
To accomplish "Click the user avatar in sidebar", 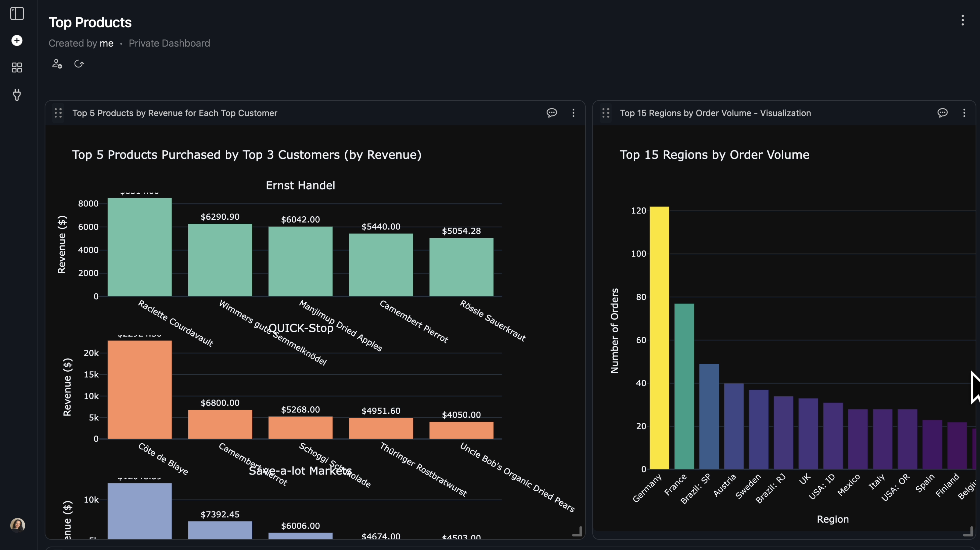I will (18, 525).
